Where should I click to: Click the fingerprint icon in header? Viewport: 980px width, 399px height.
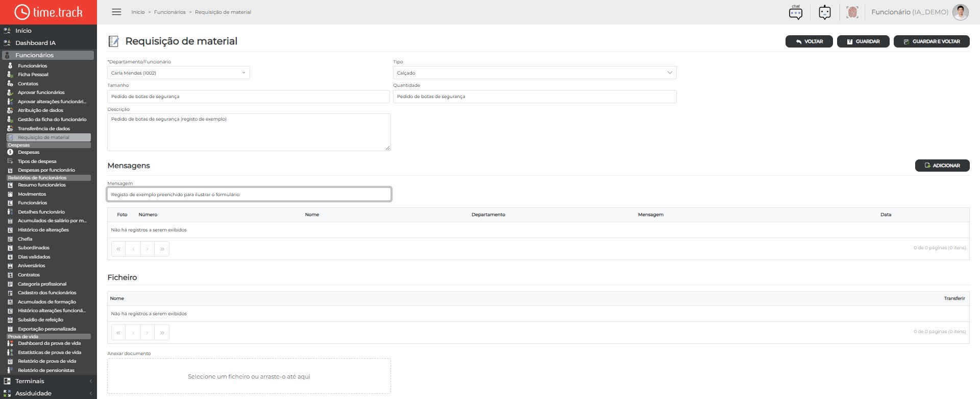click(852, 12)
